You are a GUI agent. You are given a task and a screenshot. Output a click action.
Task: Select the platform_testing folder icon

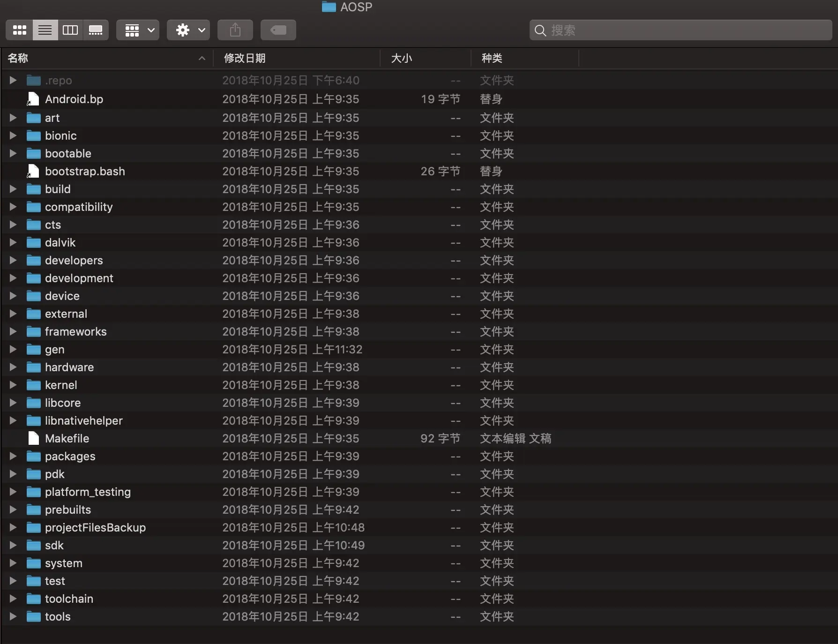click(34, 492)
